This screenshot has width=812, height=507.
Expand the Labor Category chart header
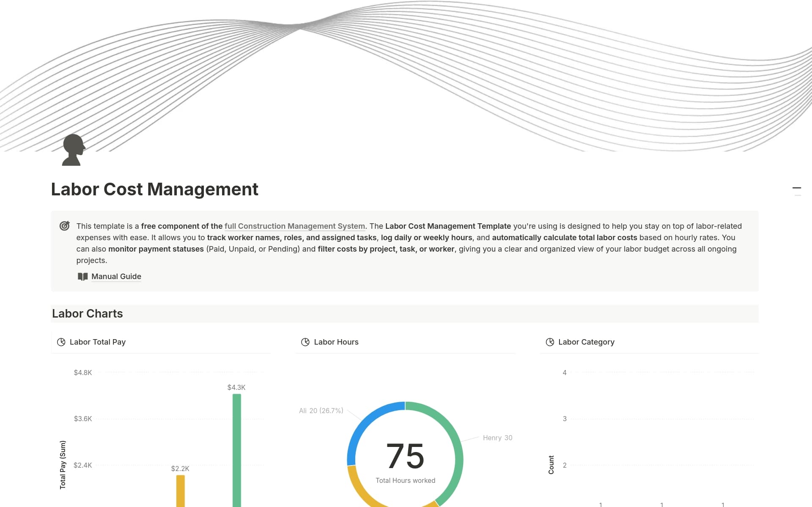[x=586, y=342]
